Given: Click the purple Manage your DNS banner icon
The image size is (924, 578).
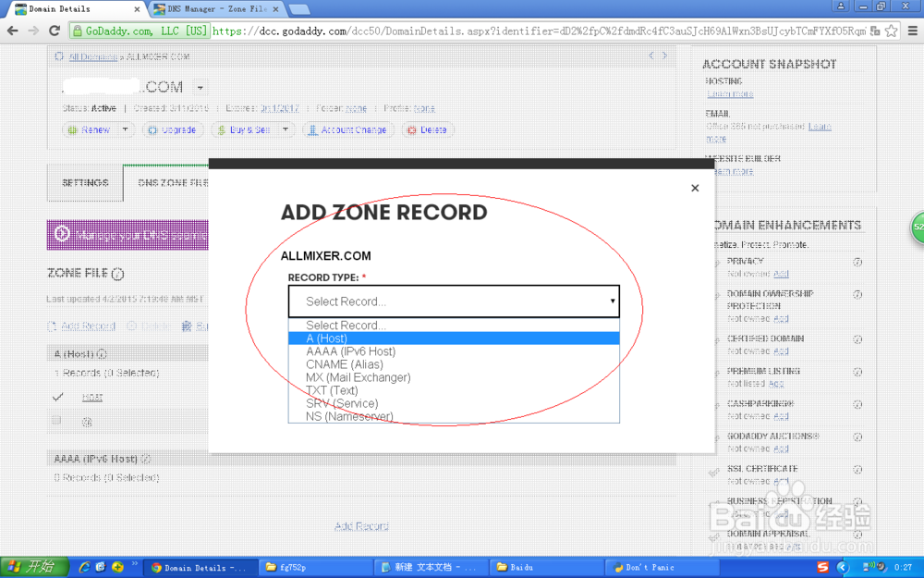Looking at the screenshot, I should 62,234.
